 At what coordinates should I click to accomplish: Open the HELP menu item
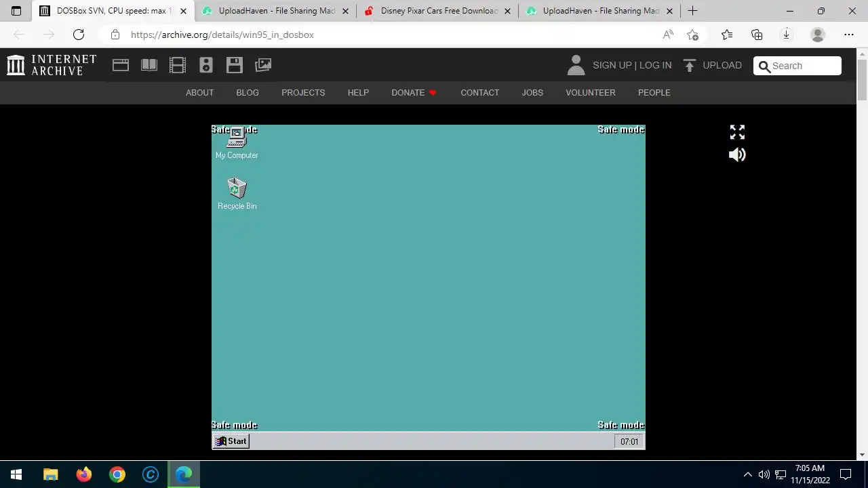[x=358, y=92]
